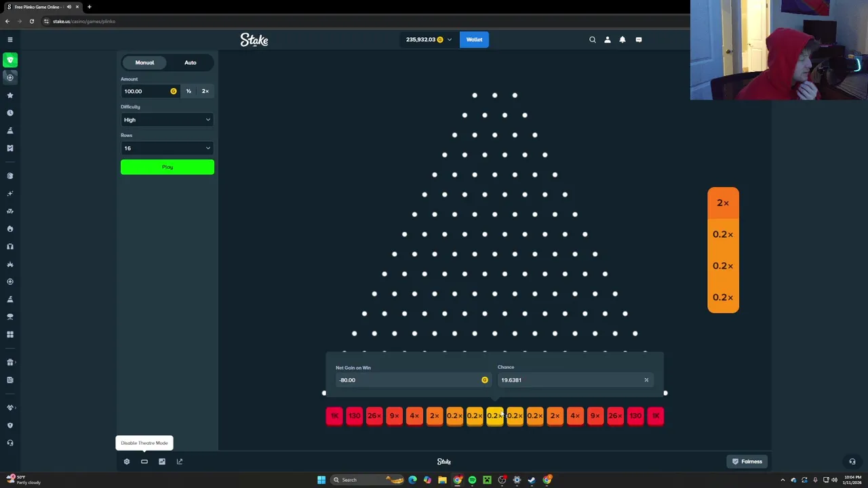Click the right 9× multiplier bucket
Viewport: 868px width, 488px height.
595,416
